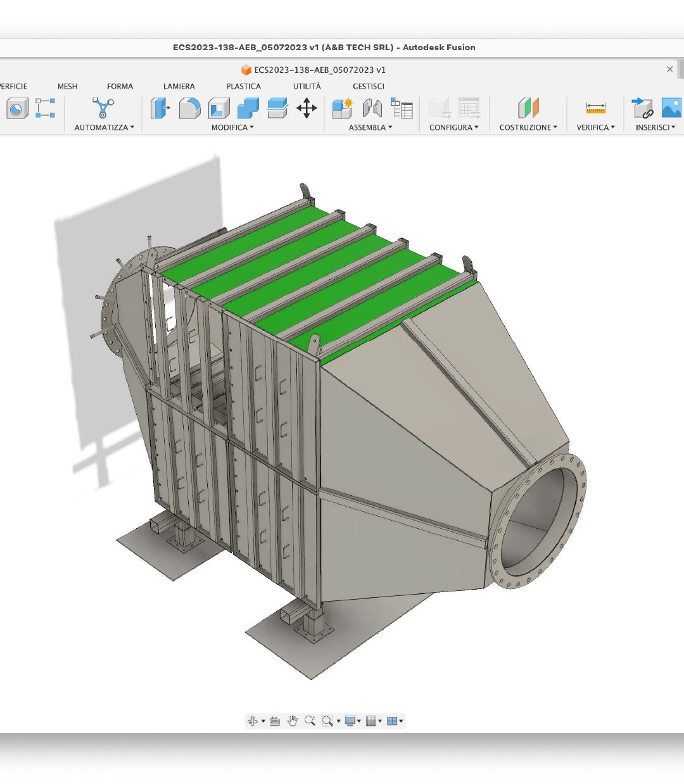Click the New Component icon
The height and width of the screenshot is (784, 684).
343,108
